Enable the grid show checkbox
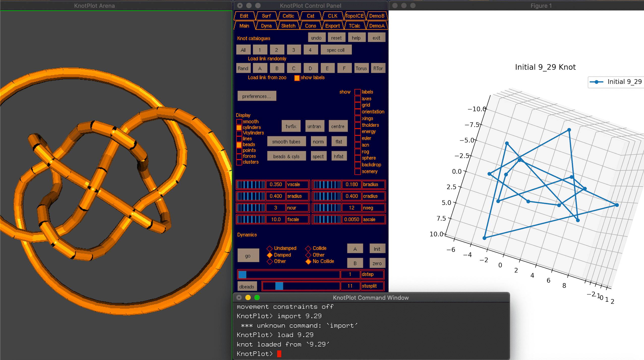 click(x=358, y=105)
